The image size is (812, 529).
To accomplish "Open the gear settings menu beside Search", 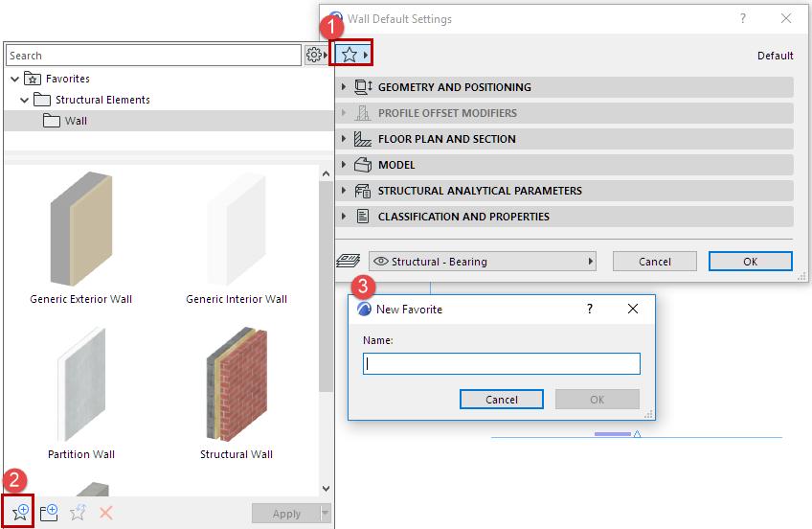I will pos(316,55).
